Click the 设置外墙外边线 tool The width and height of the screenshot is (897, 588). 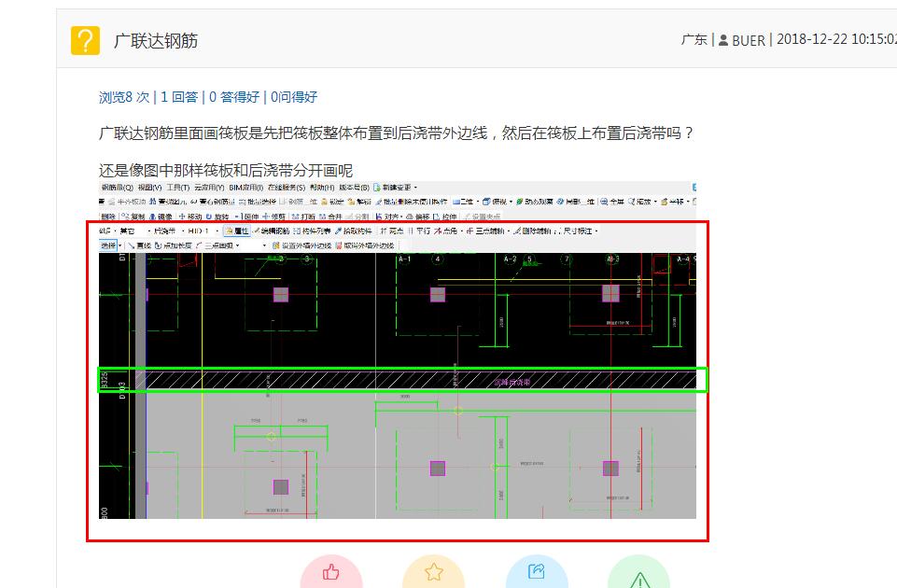click(302, 245)
